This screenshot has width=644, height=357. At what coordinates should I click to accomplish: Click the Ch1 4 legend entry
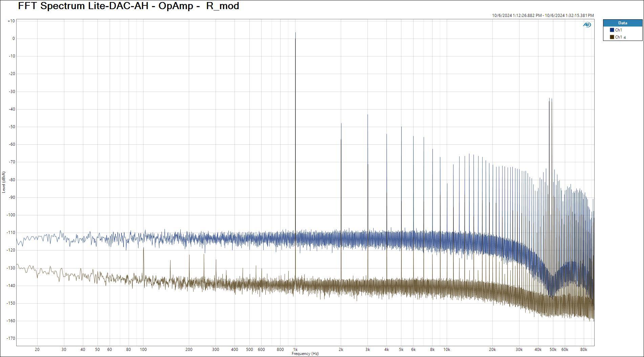click(x=620, y=37)
